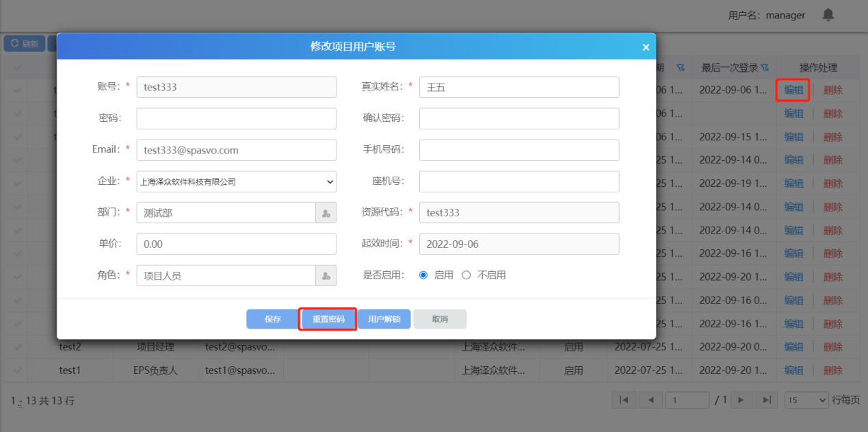This screenshot has width=868, height=432.
Task: Cancel the dialog with 取消
Action: coord(440,319)
